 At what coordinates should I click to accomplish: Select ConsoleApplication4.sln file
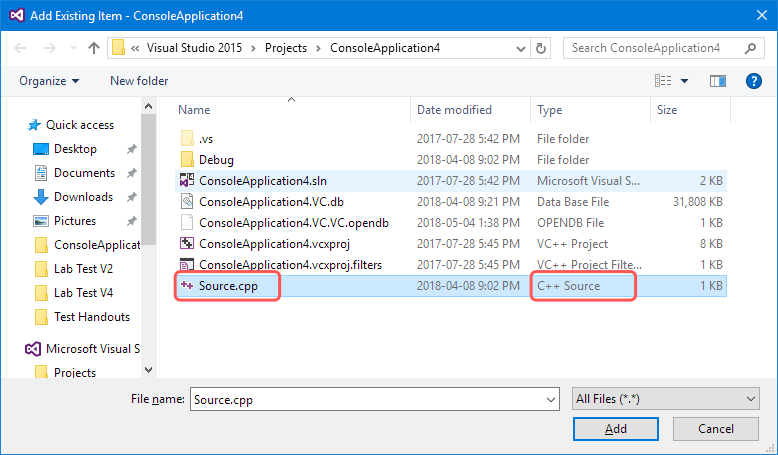click(263, 181)
